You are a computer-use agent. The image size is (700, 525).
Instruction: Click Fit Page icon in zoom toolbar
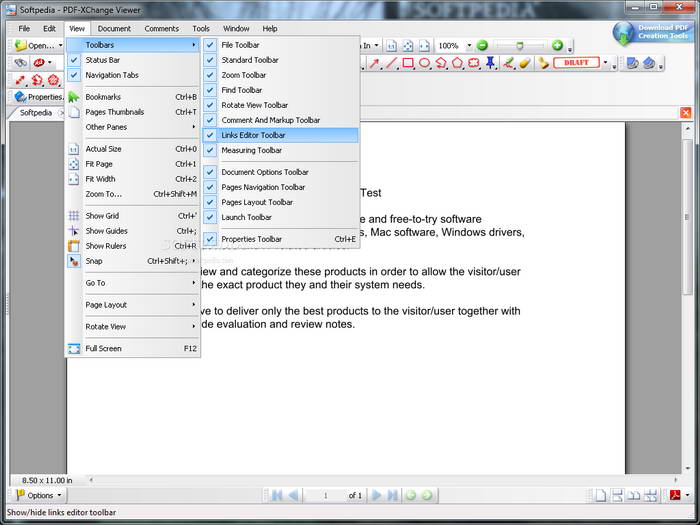(408, 46)
